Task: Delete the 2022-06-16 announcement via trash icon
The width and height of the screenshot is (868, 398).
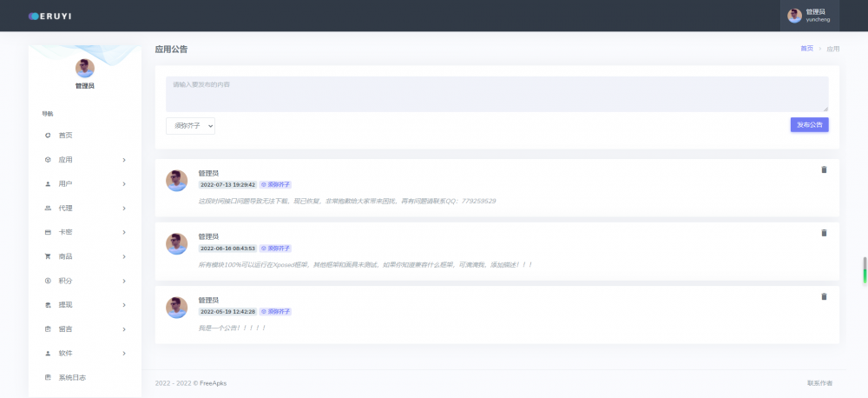Action: click(x=824, y=233)
